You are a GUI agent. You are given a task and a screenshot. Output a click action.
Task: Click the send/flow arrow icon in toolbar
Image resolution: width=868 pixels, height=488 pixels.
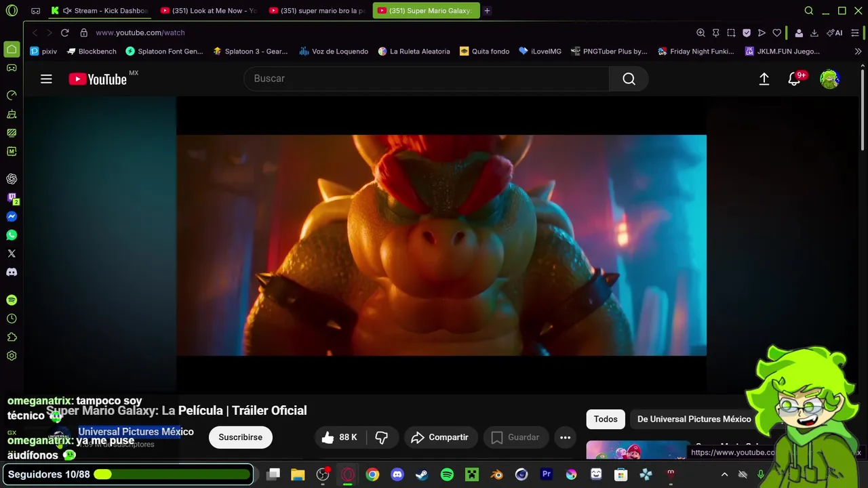(x=762, y=33)
